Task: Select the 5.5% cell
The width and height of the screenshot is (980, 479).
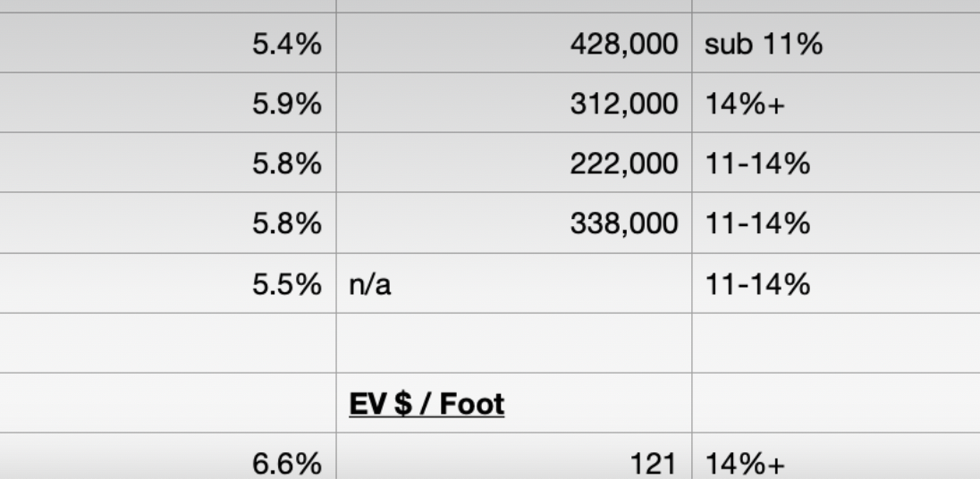Action: tap(167, 283)
